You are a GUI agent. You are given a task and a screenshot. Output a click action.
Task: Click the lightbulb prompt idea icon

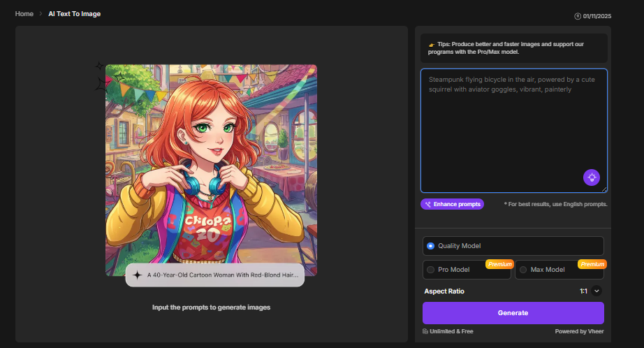(x=592, y=177)
